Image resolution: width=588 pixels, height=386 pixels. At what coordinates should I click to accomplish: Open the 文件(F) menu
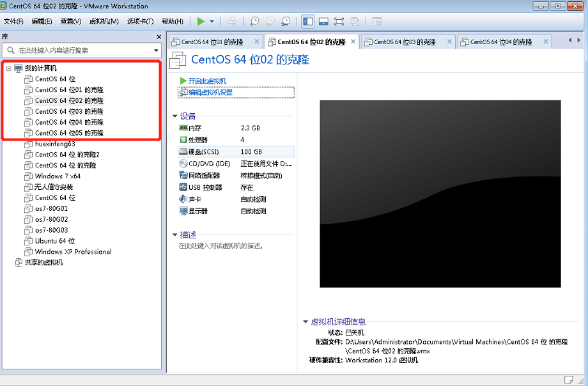(x=13, y=21)
